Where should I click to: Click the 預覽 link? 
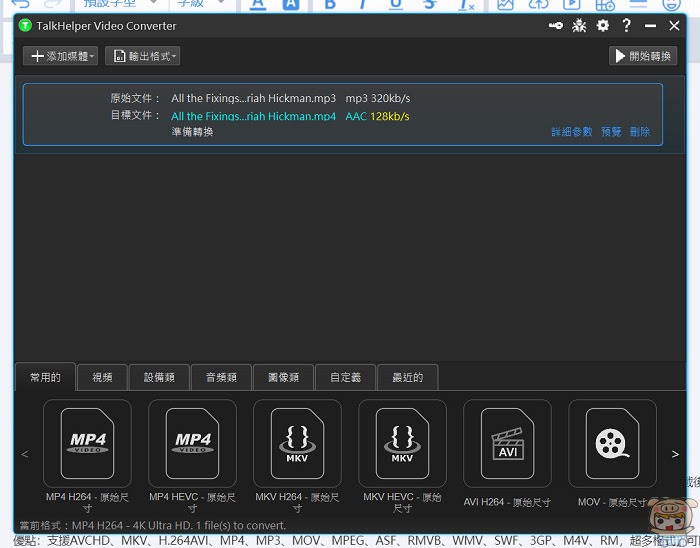[x=611, y=132]
